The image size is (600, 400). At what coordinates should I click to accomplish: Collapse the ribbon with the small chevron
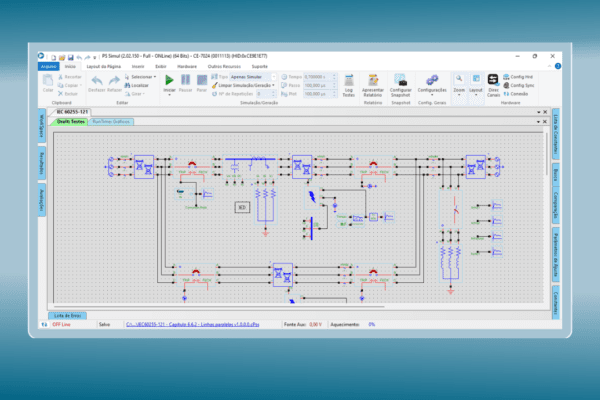(x=549, y=66)
